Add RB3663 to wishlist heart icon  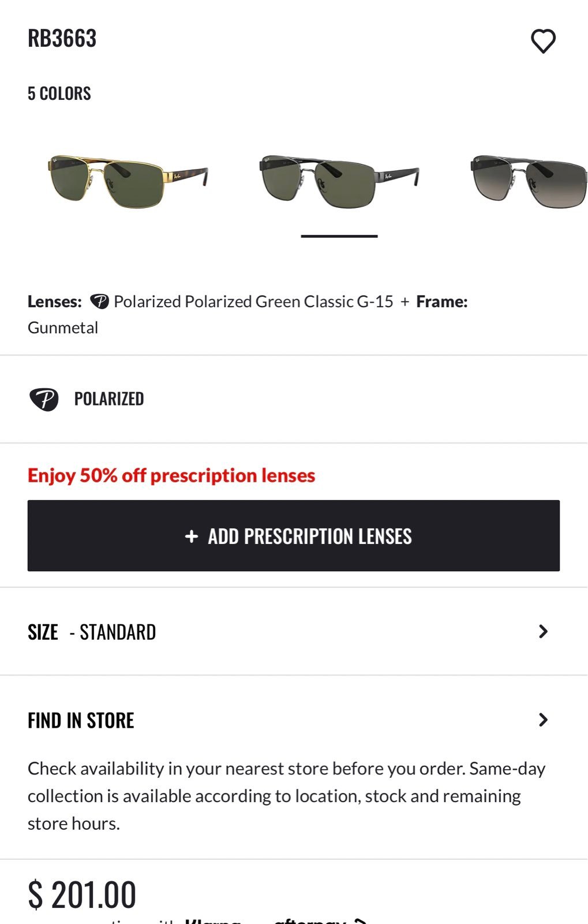pos(543,41)
